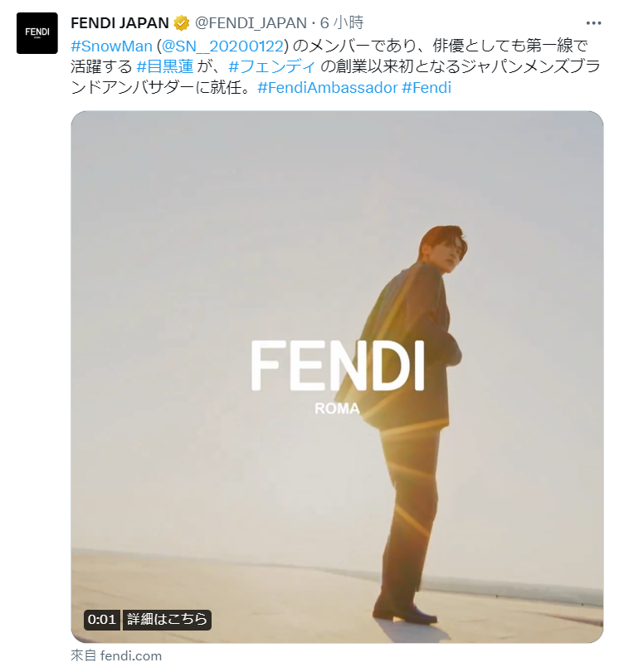Open the #目黒蓮 hashtag
619x672 pixels.
165,67
